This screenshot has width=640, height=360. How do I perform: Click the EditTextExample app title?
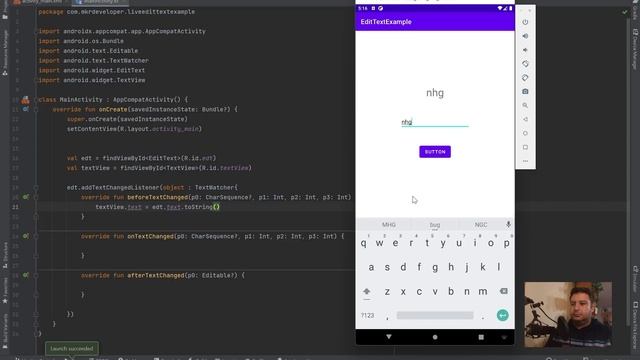coord(386,22)
